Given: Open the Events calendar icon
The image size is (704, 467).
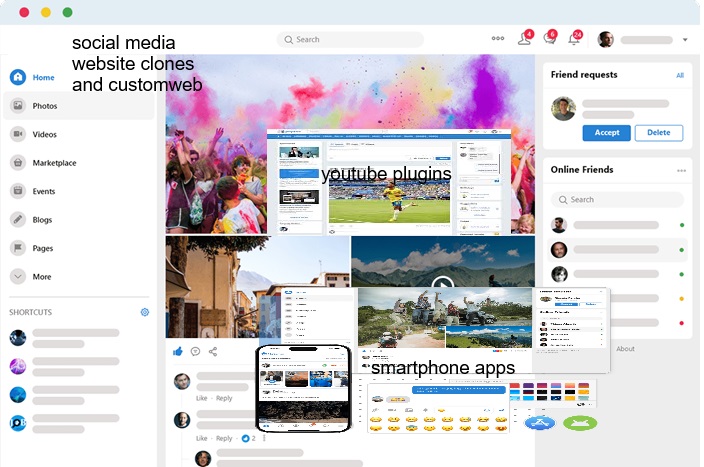Looking at the screenshot, I should (x=18, y=191).
